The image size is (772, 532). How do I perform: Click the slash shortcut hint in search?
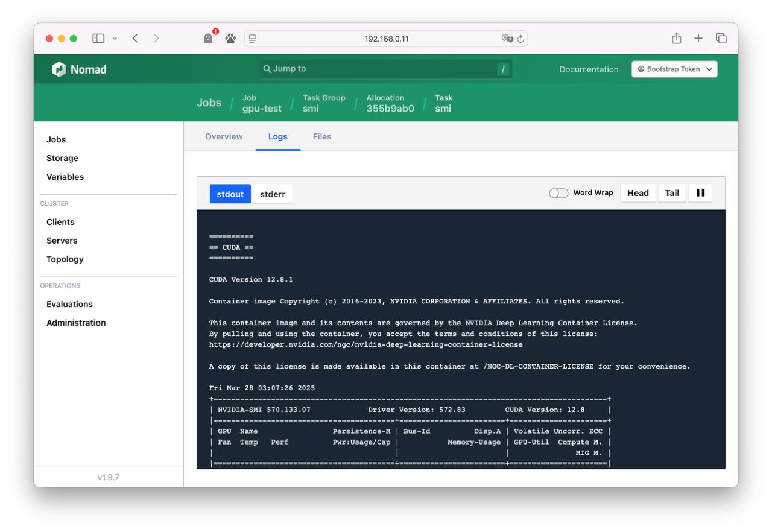[503, 69]
